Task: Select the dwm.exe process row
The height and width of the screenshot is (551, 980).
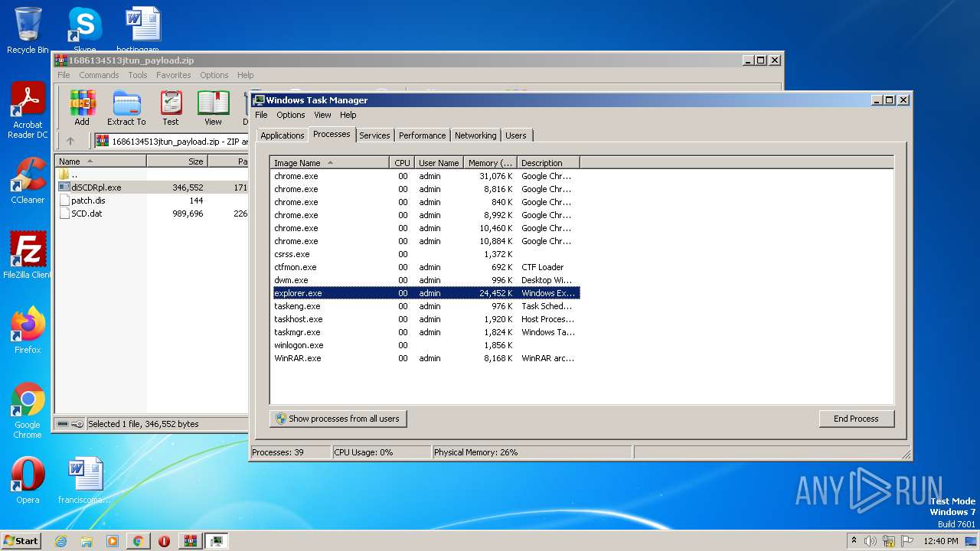Action: tap(425, 280)
